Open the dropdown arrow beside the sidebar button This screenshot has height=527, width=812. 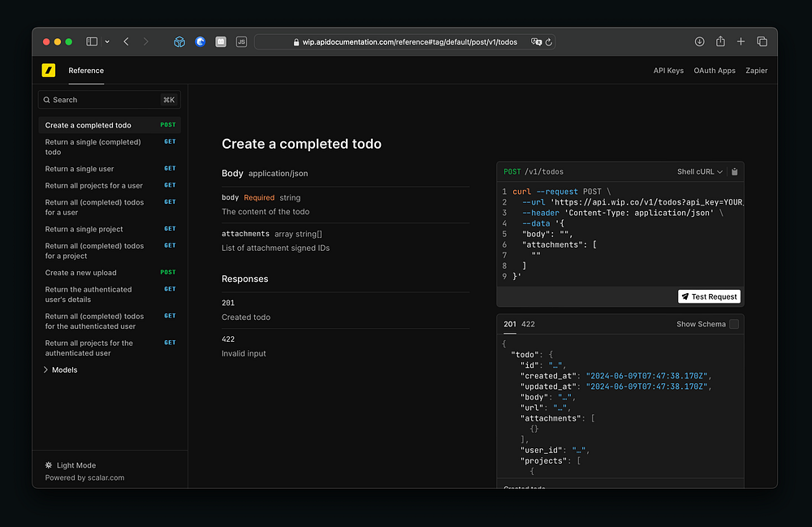[107, 41]
